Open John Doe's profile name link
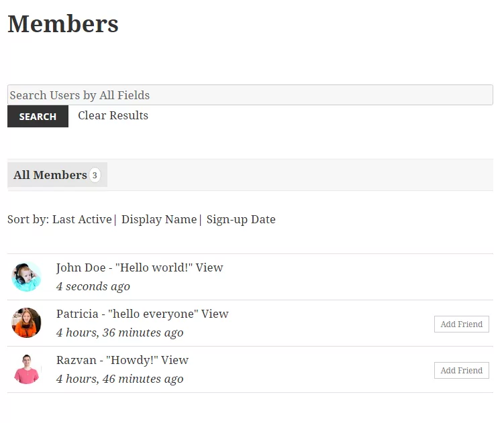Image resolution: width=504 pixels, height=423 pixels. (x=81, y=267)
